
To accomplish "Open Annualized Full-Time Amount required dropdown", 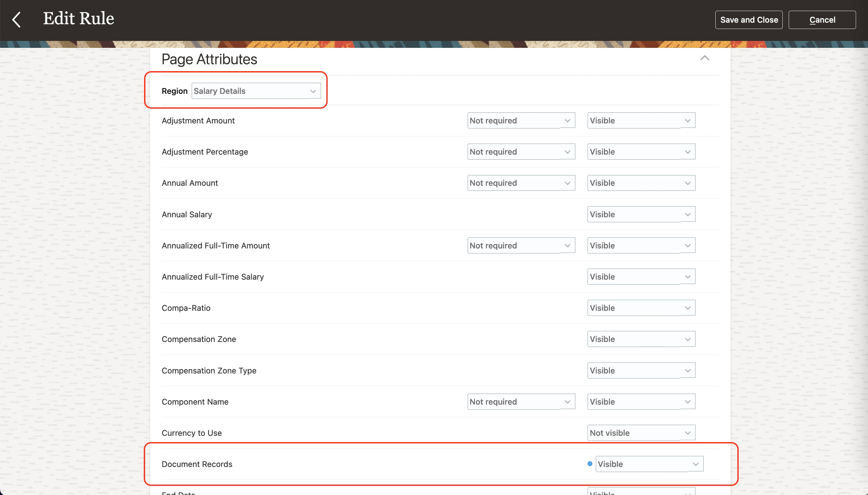I will [x=521, y=246].
